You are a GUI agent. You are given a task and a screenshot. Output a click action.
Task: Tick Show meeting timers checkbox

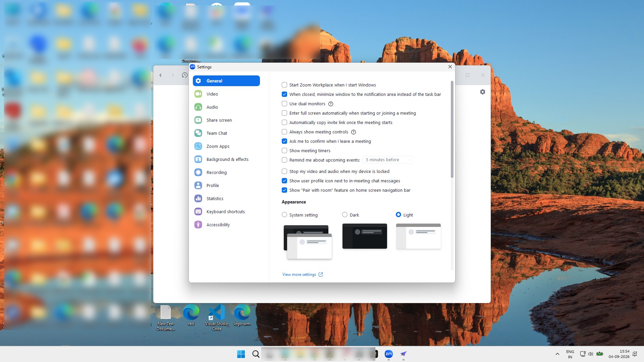[284, 150]
